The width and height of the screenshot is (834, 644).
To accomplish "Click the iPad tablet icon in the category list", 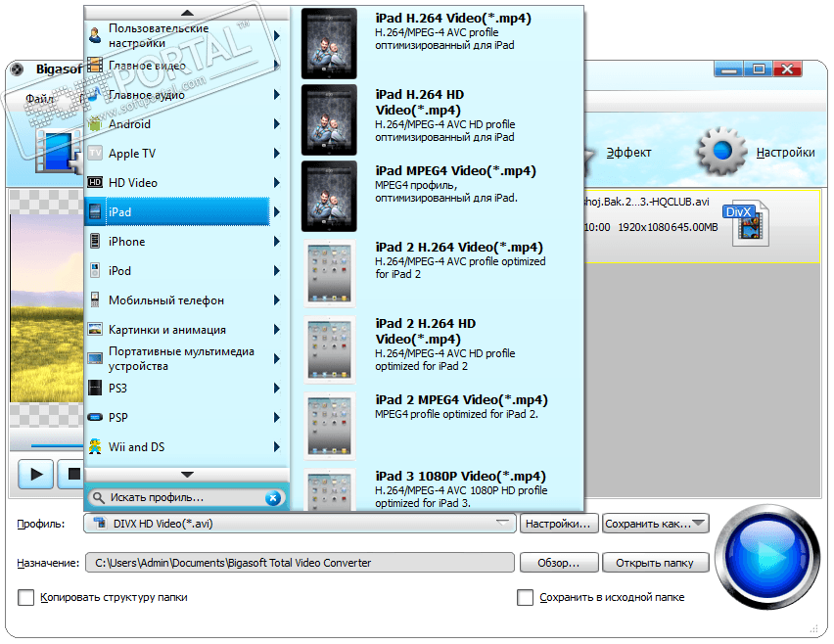I will pyautogui.click(x=95, y=211).
